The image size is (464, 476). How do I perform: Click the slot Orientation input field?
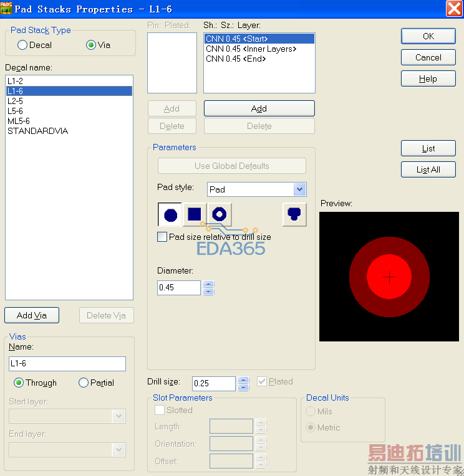tap(231, 444)
